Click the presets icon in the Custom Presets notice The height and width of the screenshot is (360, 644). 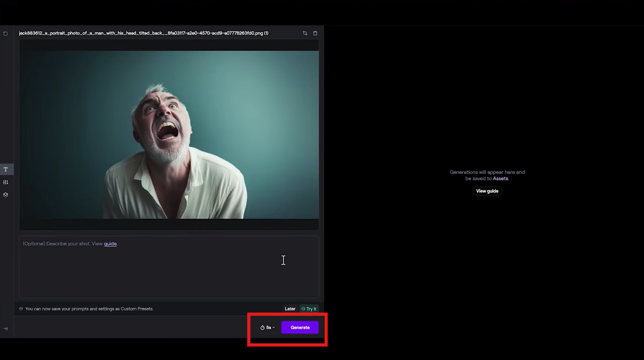coord(21,308)
